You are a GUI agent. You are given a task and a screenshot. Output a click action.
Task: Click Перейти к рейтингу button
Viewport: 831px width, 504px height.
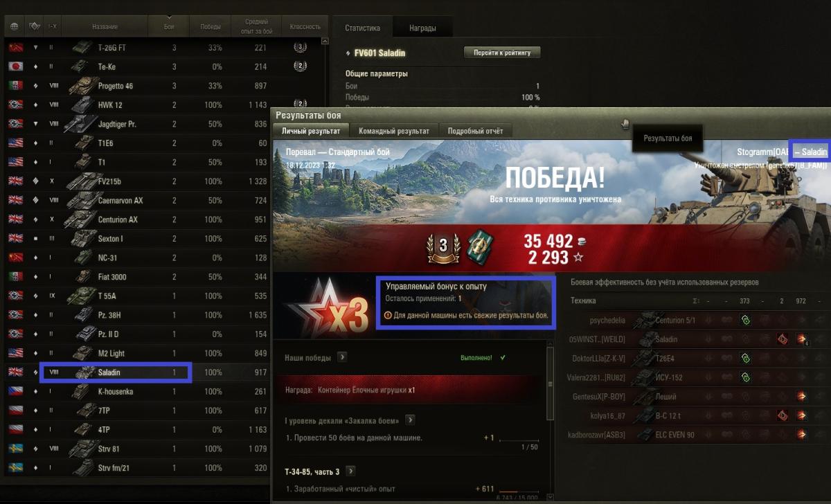502,53
